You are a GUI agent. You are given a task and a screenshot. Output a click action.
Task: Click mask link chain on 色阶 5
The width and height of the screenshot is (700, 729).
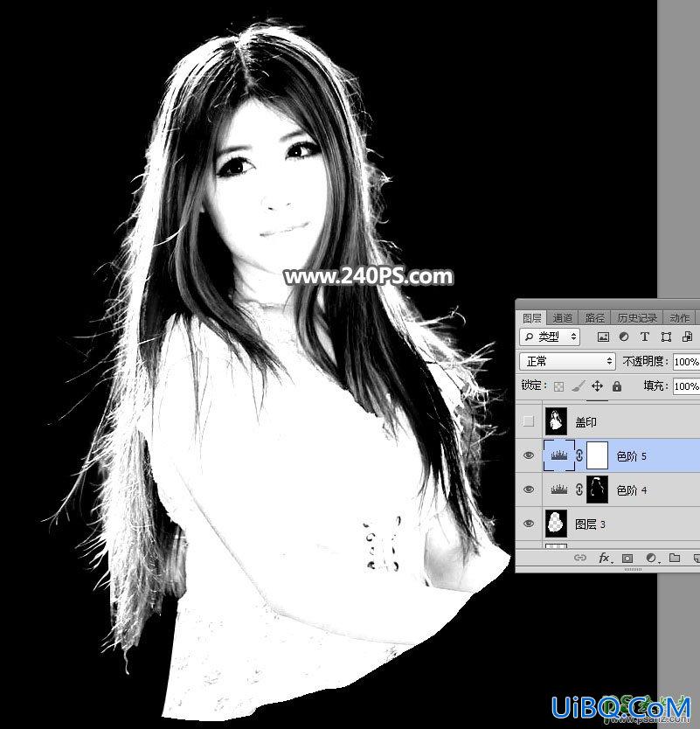579,455
